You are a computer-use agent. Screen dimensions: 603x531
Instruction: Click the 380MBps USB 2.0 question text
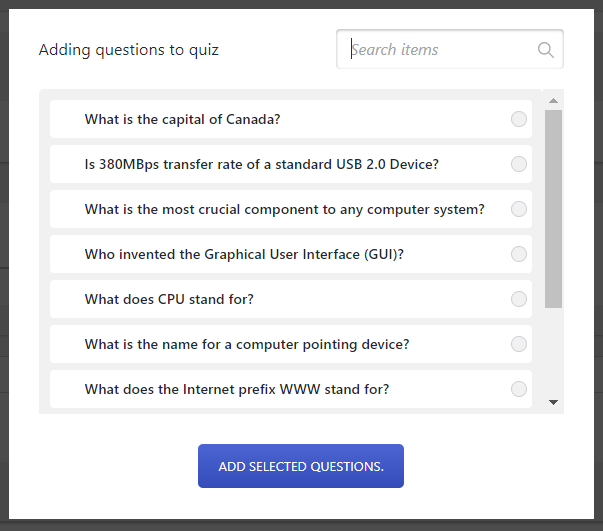point(261,164)
